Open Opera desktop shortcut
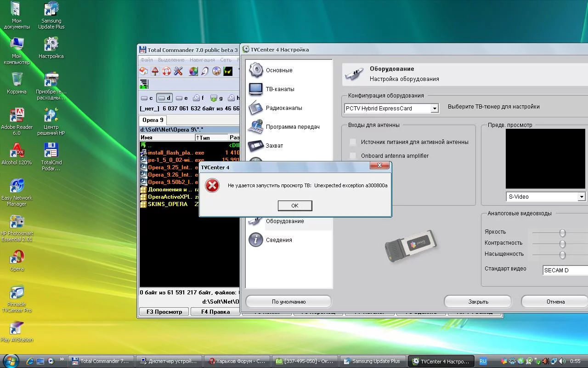 pyautogui.click(x=17, y=260)
